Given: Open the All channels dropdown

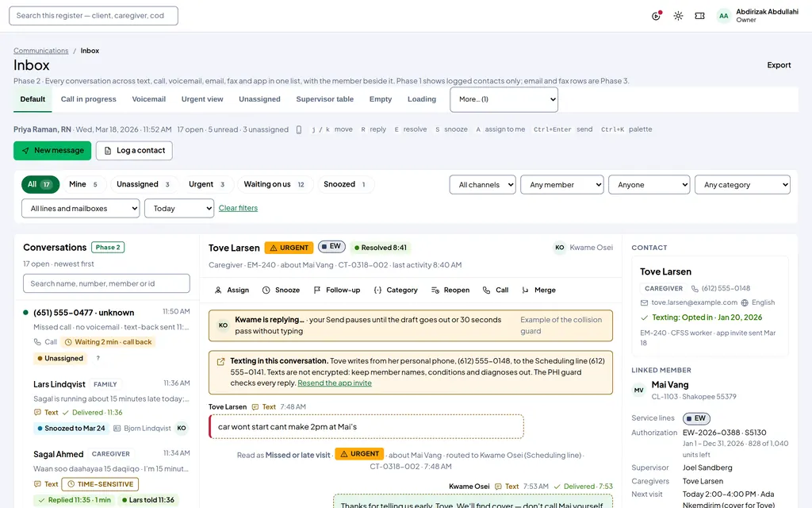Looking at the screenshot, I should (483, 185).
